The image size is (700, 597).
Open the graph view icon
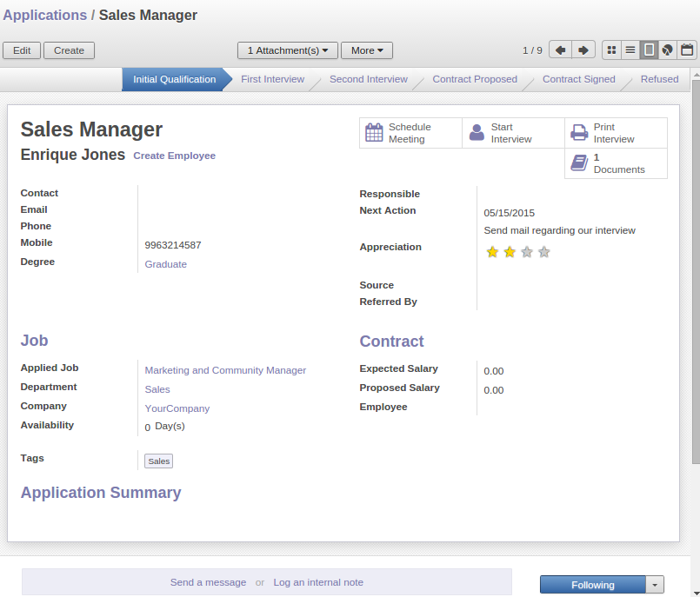point(667,50)
